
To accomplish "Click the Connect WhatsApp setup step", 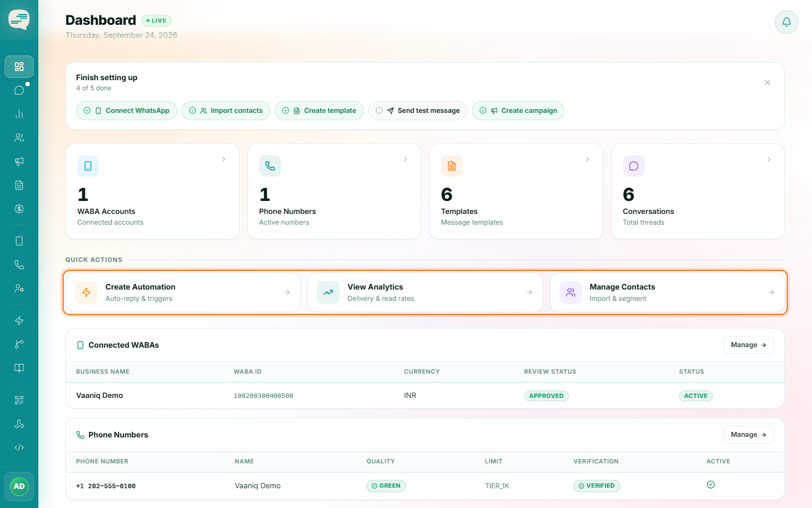I will [127, 111].
